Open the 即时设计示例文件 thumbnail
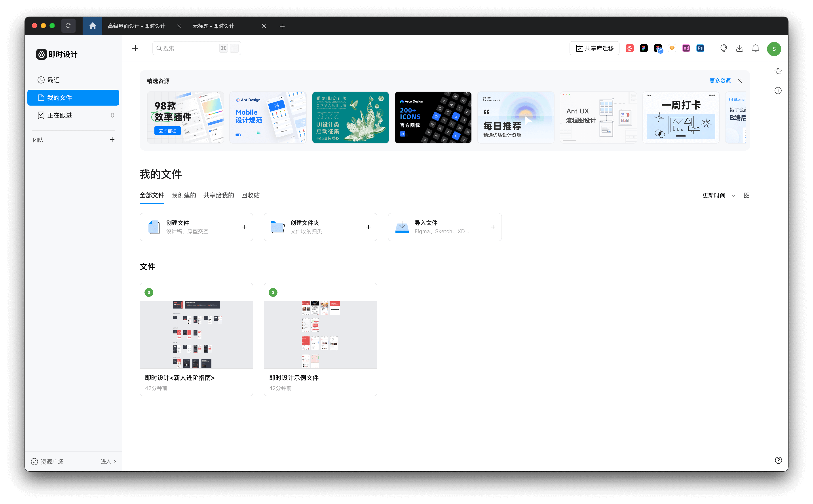This screenshot has height=504, width=813. point(320,335)
